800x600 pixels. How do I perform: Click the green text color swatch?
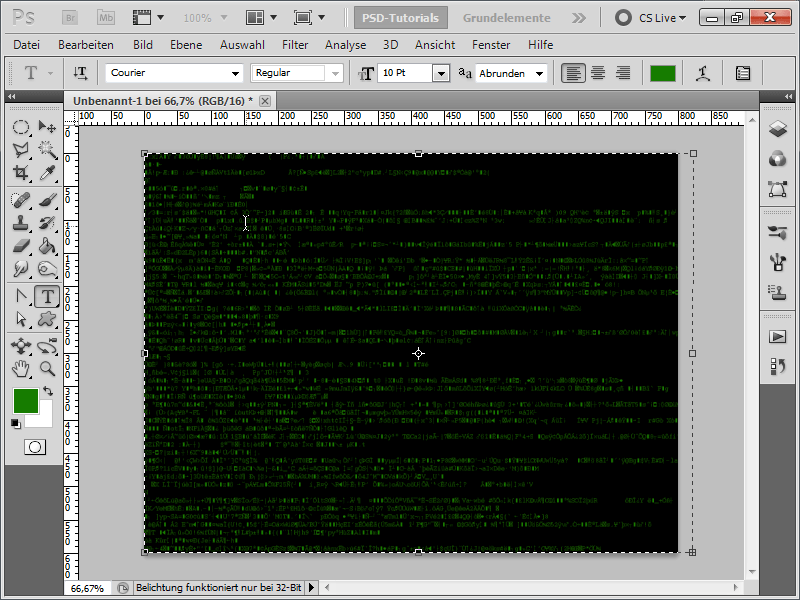pyautogui.click(x=663, y=73)
